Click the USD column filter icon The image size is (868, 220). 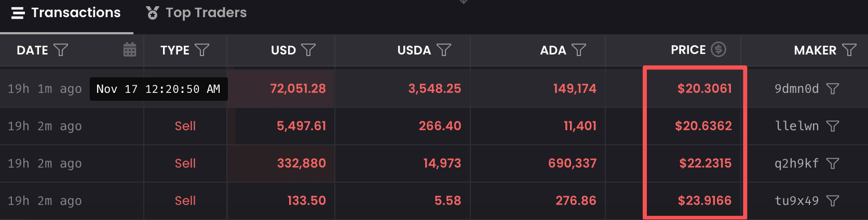click(x=308, y=50)
